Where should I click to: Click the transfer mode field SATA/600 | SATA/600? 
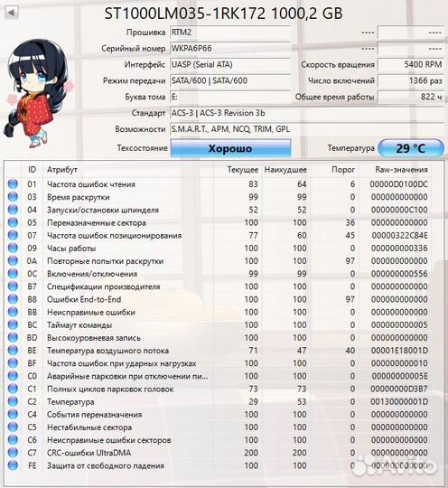(230, 81)
